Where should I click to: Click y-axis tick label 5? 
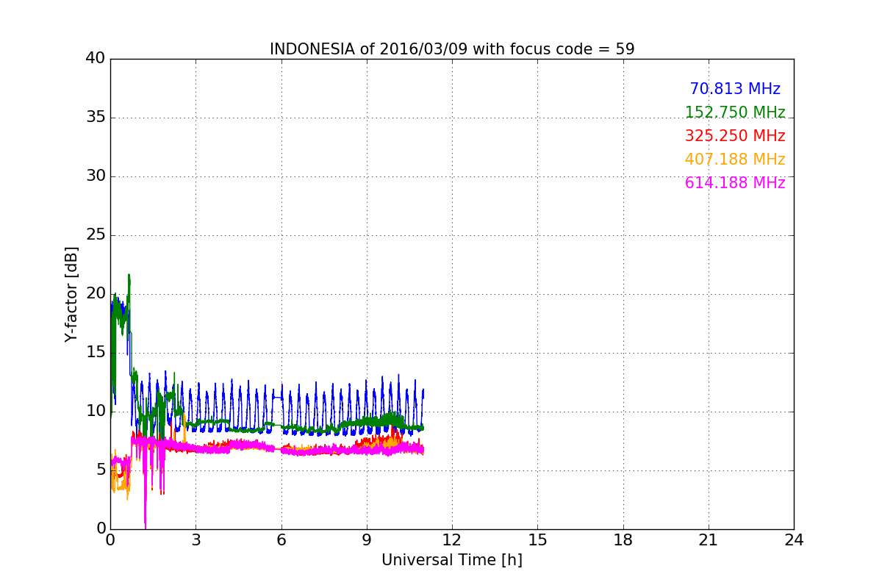(x=101, y=470)
